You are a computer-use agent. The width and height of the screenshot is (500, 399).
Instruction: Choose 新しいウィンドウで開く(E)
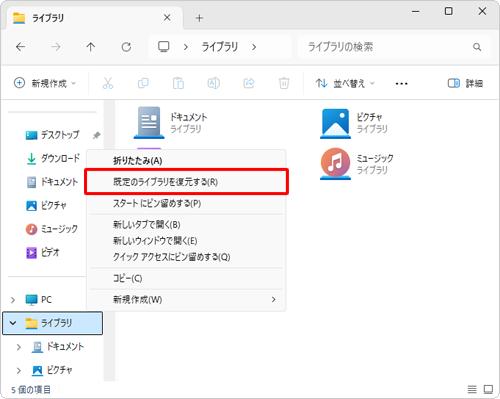point(186,241)
